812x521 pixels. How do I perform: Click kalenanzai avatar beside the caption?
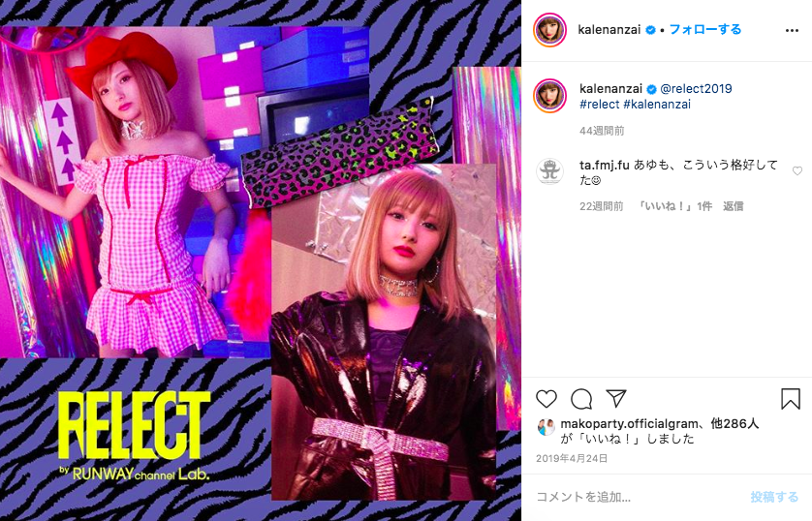[549, 96]
